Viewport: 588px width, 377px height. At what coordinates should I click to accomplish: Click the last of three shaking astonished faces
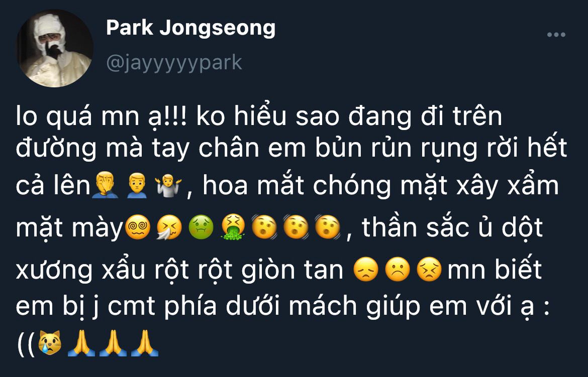tap(327, 227)
